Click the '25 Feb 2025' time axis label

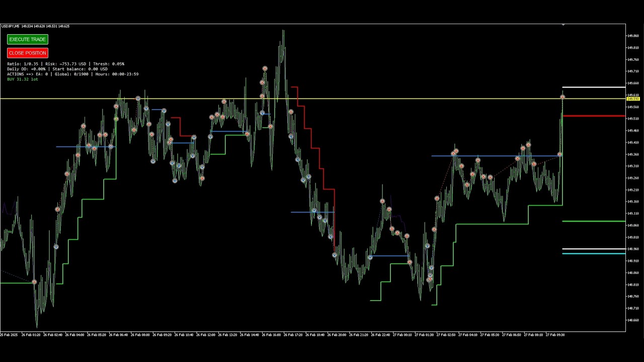tap(9, 335)
